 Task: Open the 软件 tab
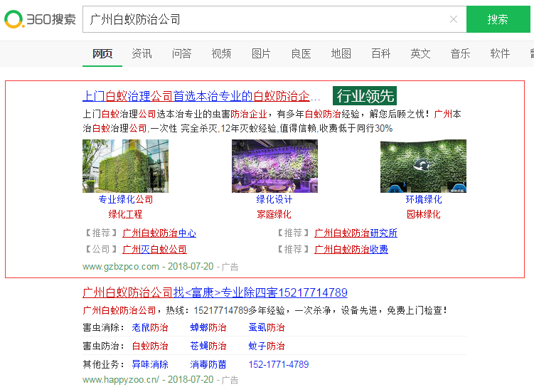[500, 53]
